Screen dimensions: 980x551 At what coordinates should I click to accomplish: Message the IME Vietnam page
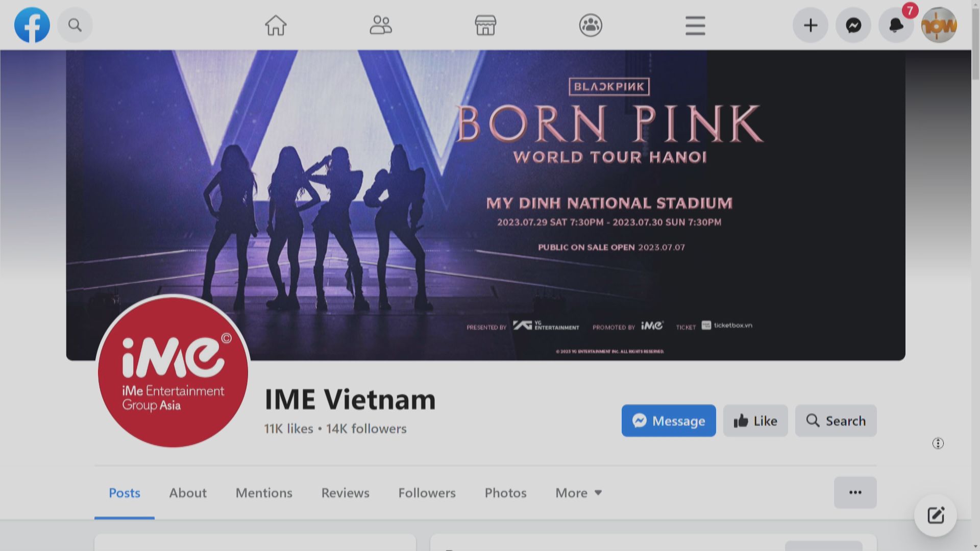(669, 420)
